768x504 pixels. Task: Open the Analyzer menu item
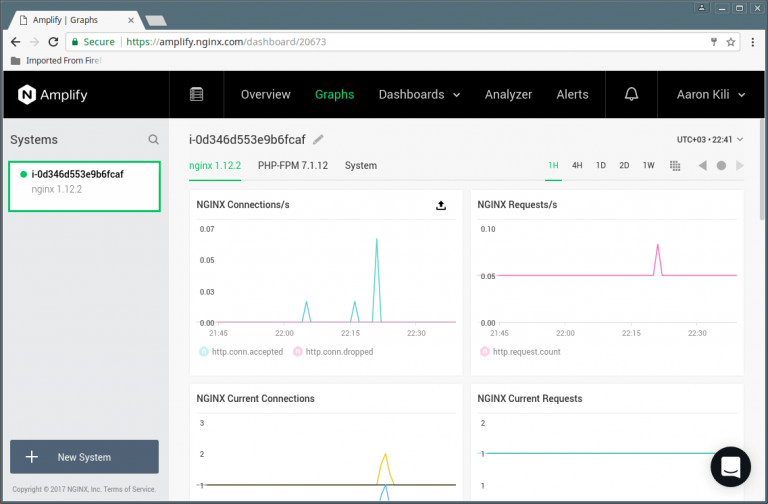[x=508, y=95]
